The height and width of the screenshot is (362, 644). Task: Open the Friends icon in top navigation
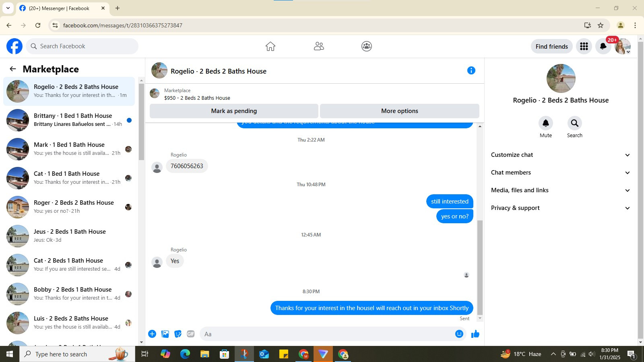(x=319, y=46)
